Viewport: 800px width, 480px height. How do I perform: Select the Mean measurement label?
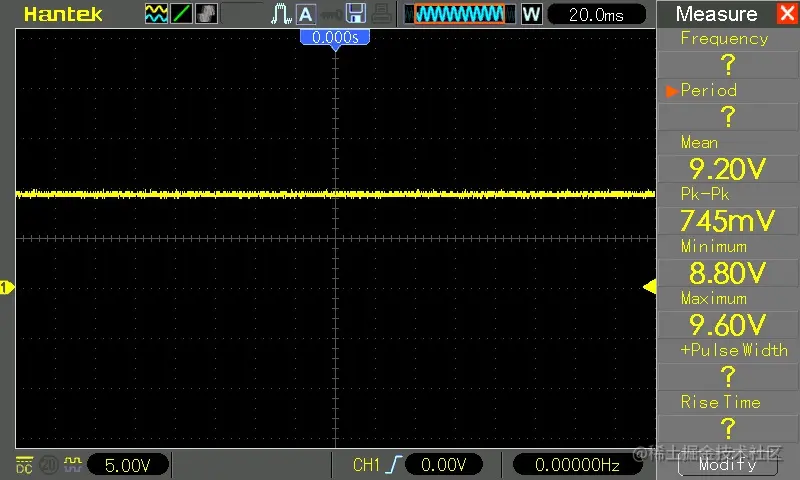(699, 142)
